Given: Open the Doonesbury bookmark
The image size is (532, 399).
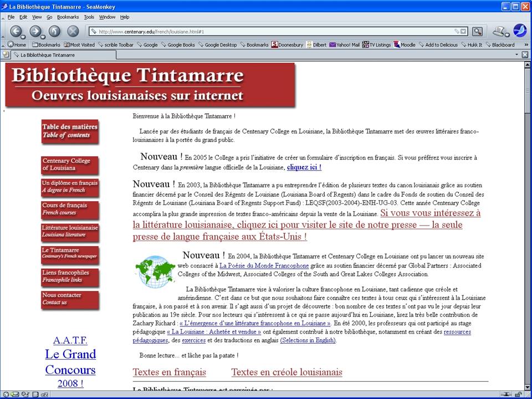Looking at the screenshot, I should pos(287,45).
